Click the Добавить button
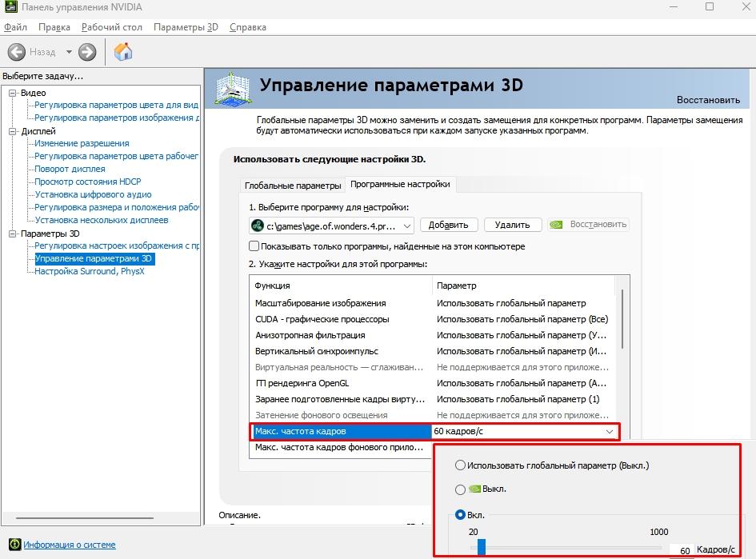The height and width of the screenshot is (559, 756). [x=448, y=225]
